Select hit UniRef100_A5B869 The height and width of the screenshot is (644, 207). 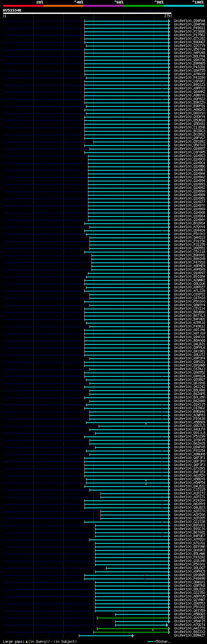click(190, 422)
